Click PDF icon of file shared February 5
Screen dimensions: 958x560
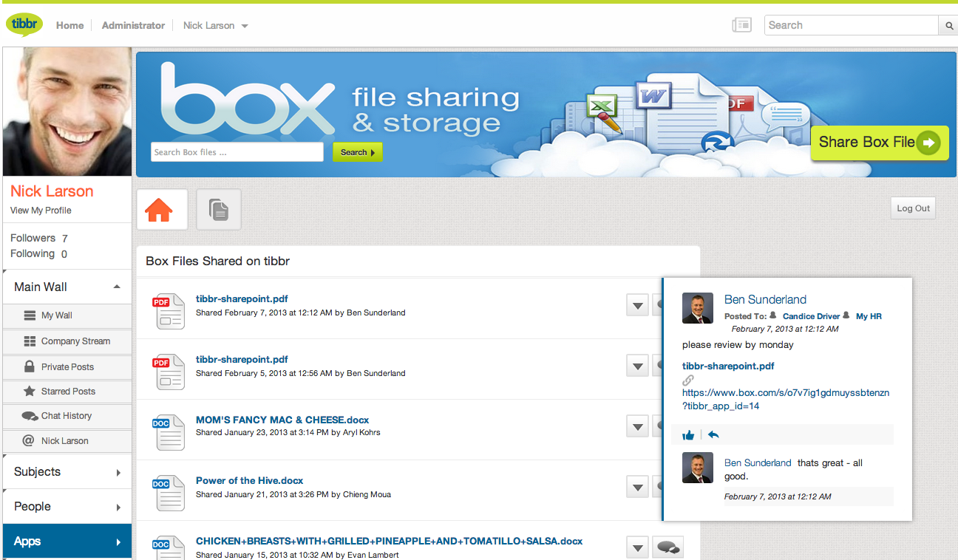click(169, 372)
